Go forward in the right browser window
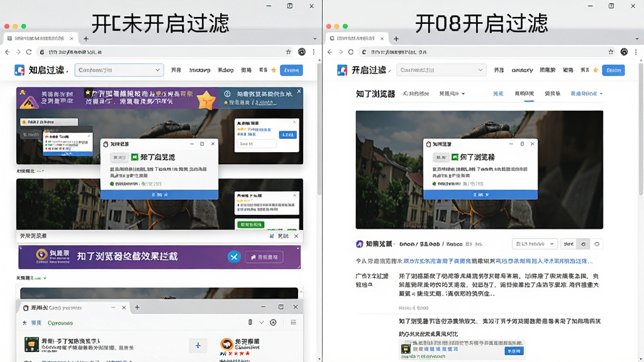Image resolution: width=644 pixels, height=362 pixels. point(340,52)
